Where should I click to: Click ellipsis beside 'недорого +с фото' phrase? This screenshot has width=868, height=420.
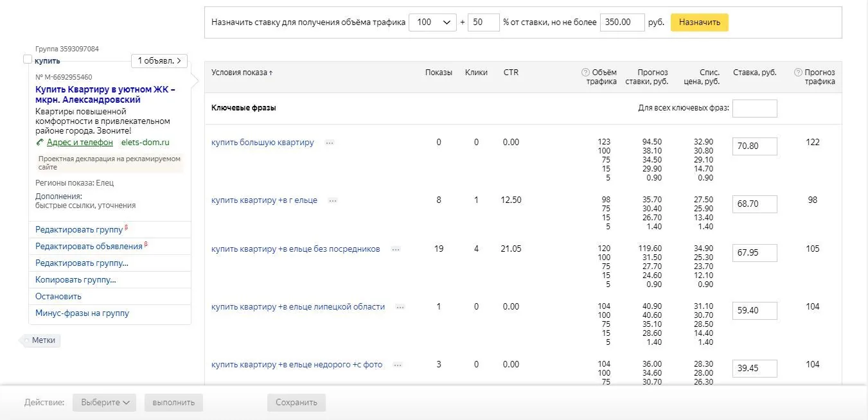[398, 365]
